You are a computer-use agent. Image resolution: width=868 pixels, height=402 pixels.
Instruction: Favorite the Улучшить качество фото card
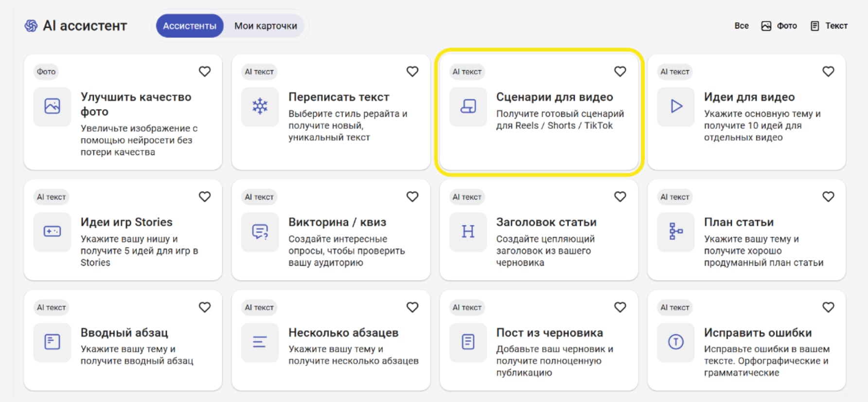[205, 72]
